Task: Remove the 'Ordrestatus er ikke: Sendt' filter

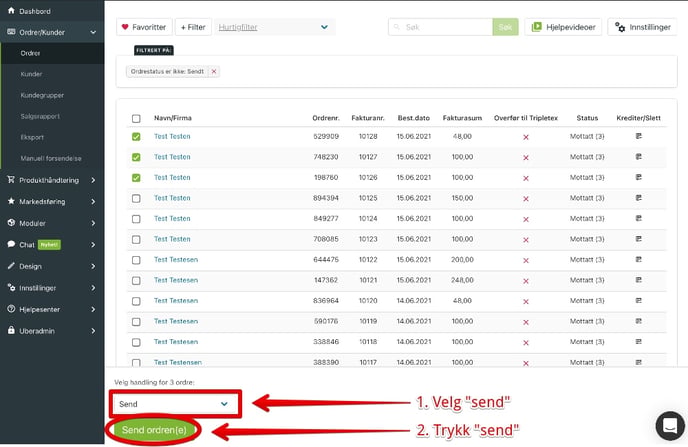Action: click(214, 72)
